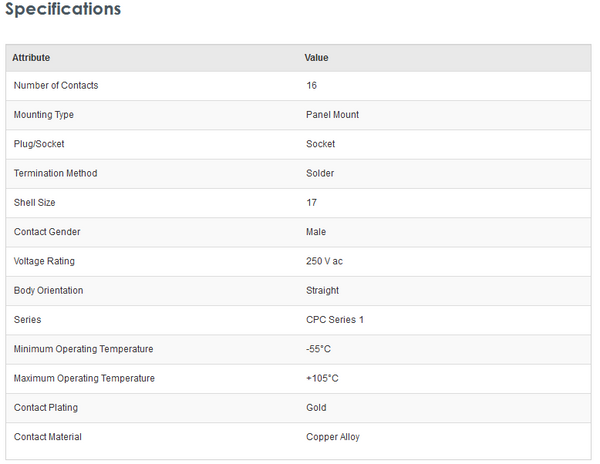Select the Body Orientation label
Image resolution: width=600 pixels, height=464 pixels.
click(x=49, y=291)
